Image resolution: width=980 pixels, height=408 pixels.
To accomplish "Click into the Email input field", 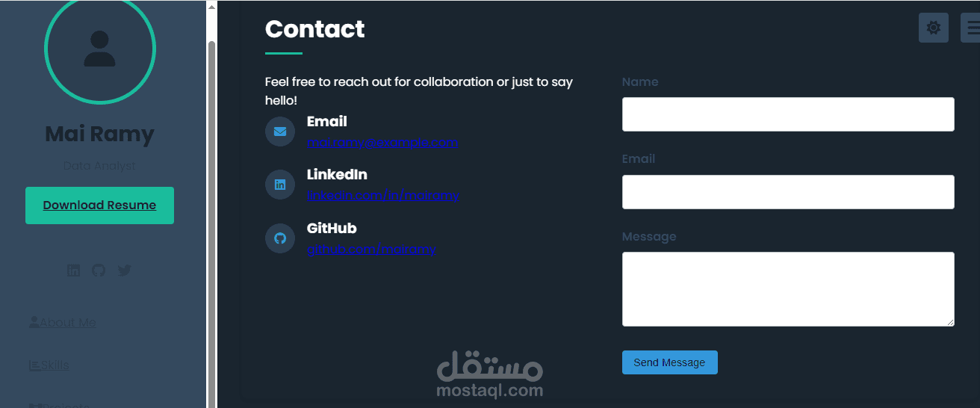I will tap(788, 192).
